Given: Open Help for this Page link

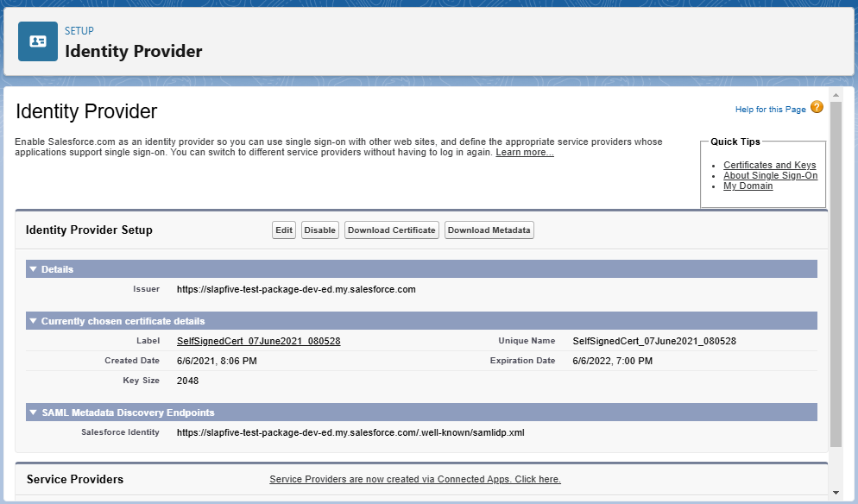Looking at the screenshot, I should coord(770,110).
